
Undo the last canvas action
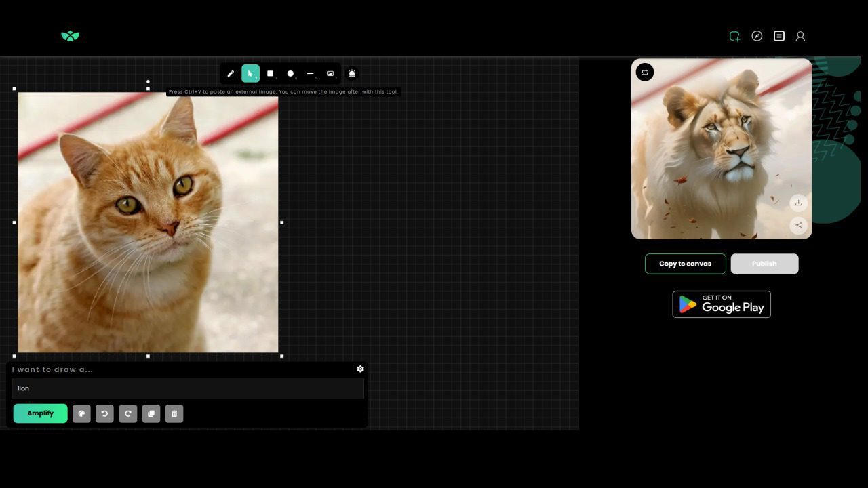104,413
